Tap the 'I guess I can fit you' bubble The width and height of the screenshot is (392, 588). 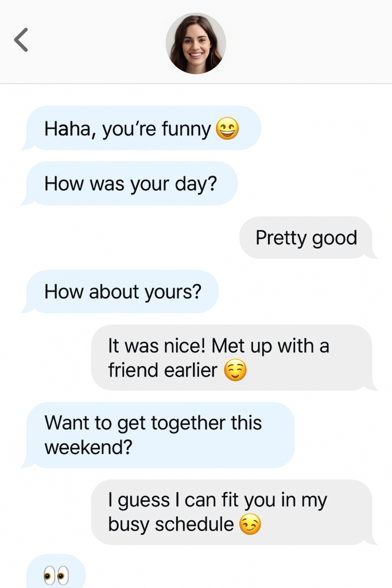pos(234,512)
